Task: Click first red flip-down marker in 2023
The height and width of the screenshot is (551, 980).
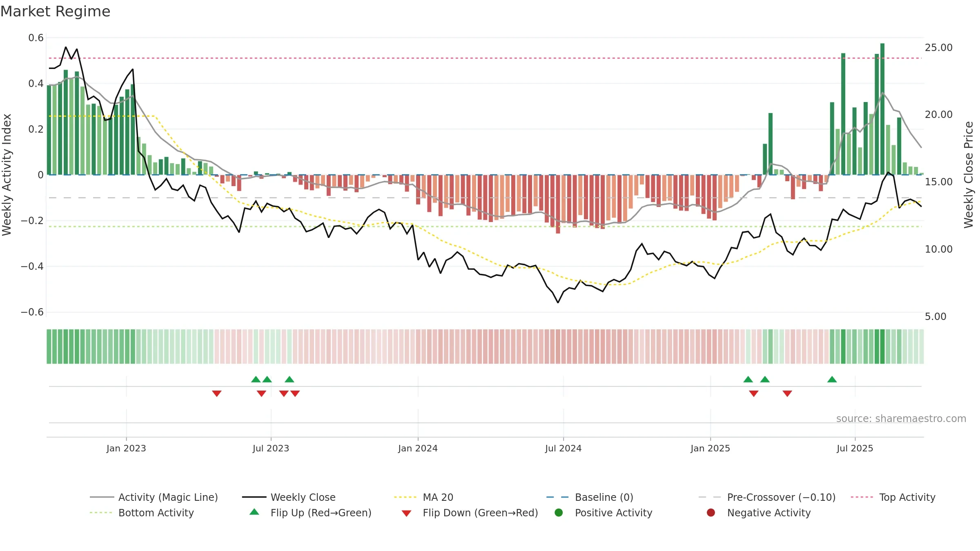Action: click(217, 393)
